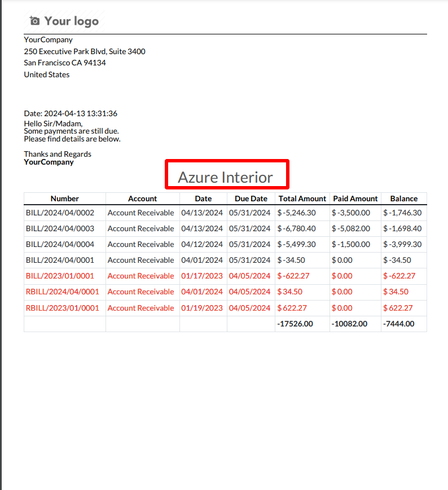The image size is (448, 490).
Task: Select overdue bill BILL/2023/01/0001
Action: [60, 276]
